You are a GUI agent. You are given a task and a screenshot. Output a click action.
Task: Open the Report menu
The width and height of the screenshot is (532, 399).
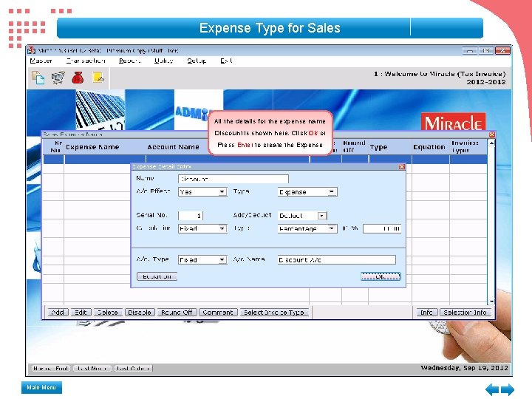pos(129,61)
